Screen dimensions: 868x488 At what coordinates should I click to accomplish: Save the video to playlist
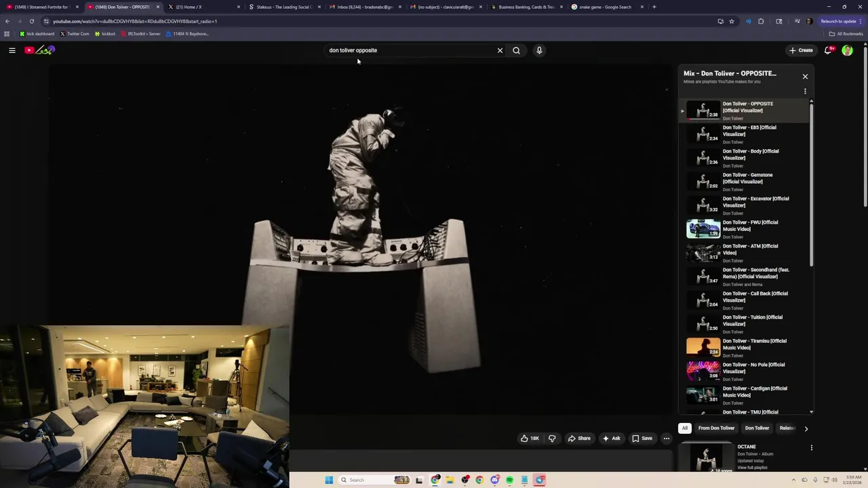(x=642, y=439)
